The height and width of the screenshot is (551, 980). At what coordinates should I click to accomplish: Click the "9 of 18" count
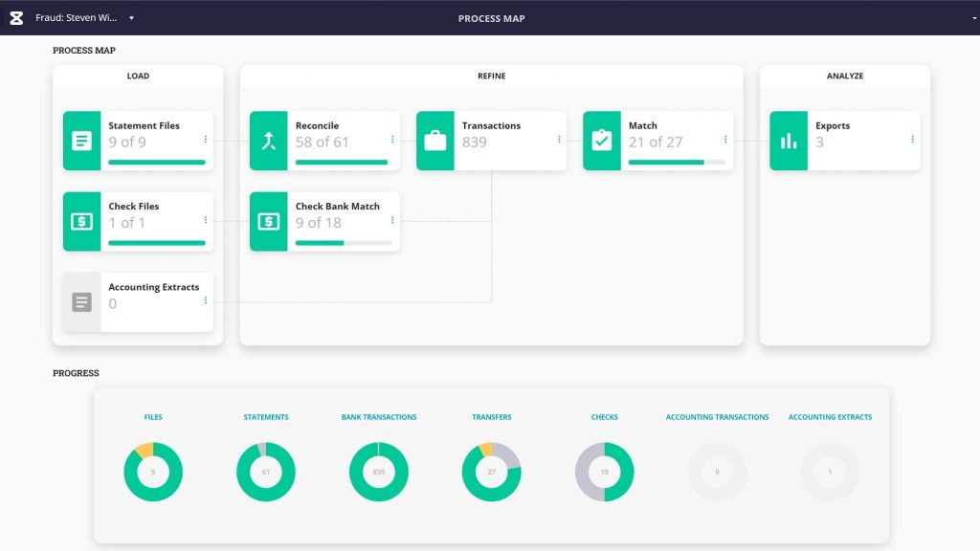318,223
